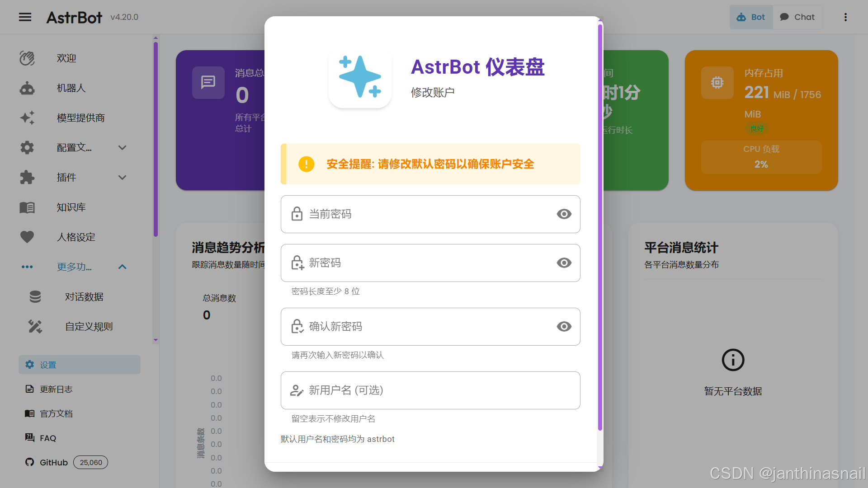Switch to Bot mode tab
This screenshot has width=868, height=488.
click(x=751, y=17)
